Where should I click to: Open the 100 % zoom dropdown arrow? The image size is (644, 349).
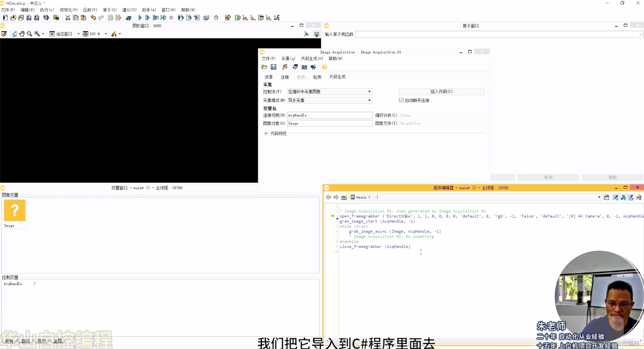pyautogui.click(x=106, y=34)
